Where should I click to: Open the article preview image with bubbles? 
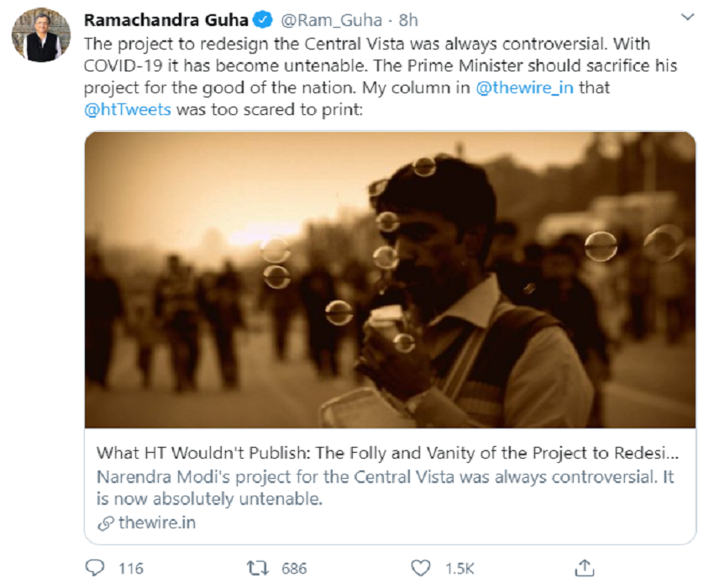coord(390,280)
